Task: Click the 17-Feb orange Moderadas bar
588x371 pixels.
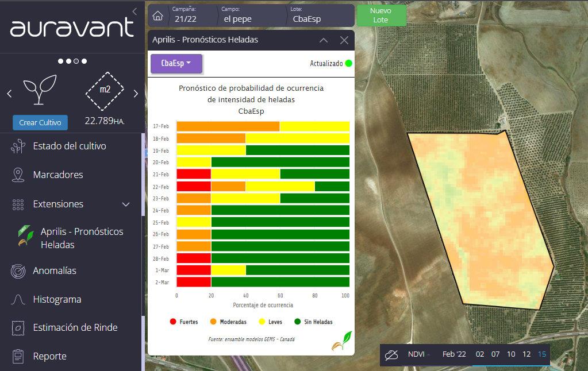Action: coord(228,126)
